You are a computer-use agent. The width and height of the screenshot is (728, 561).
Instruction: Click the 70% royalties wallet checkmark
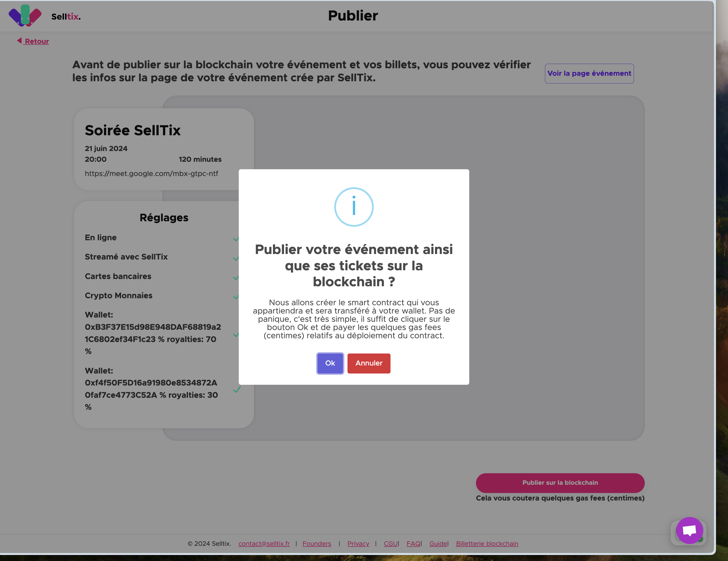click(x=236, y=335)
